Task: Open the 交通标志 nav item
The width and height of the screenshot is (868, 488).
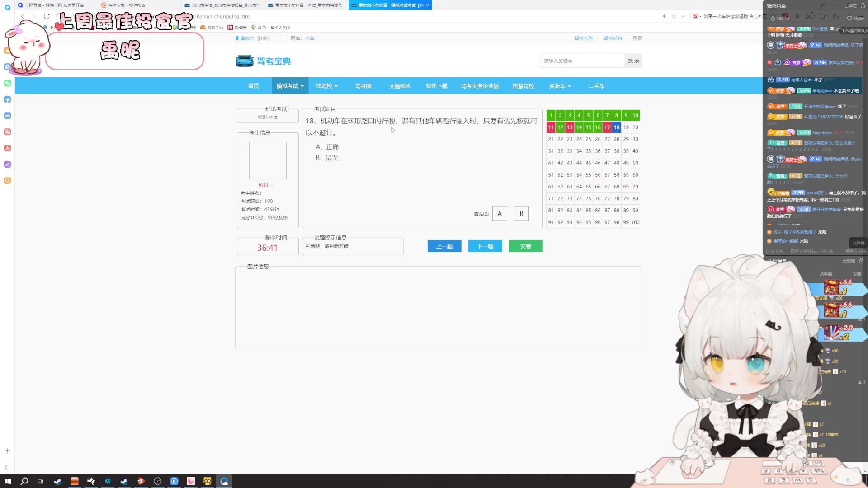Action: [400, 86]
